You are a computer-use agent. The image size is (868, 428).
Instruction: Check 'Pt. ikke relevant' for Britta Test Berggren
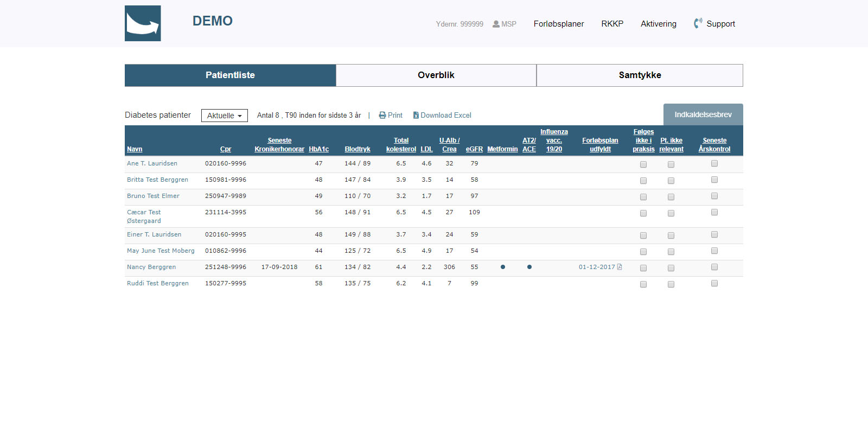[x=671, y=181]
